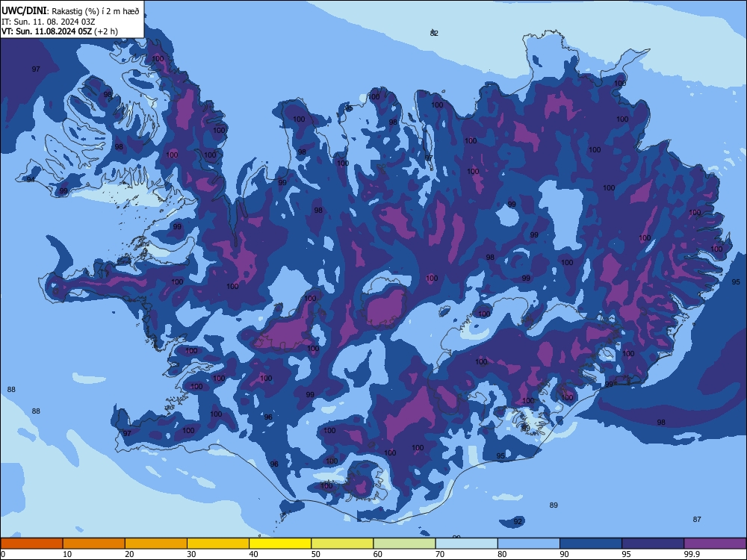Click the "87" value over the southeastern sea

click(697, 520)
